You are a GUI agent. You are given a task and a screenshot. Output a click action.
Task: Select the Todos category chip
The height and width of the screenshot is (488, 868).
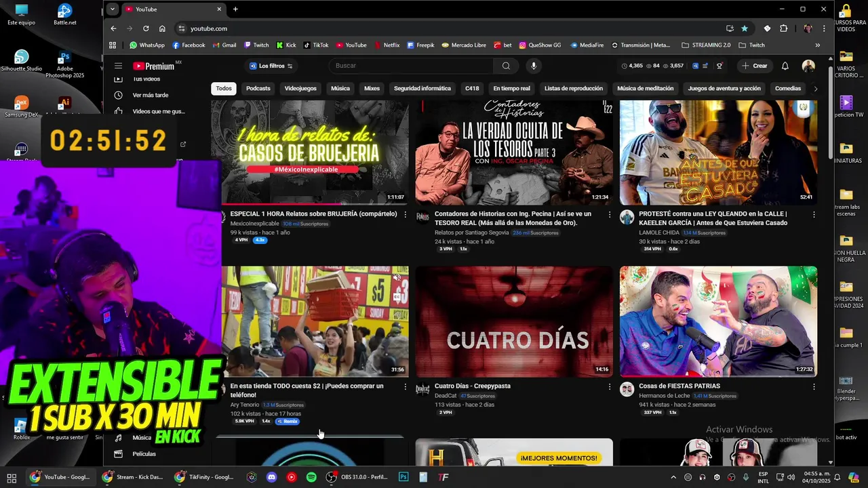tap(224, 88)
